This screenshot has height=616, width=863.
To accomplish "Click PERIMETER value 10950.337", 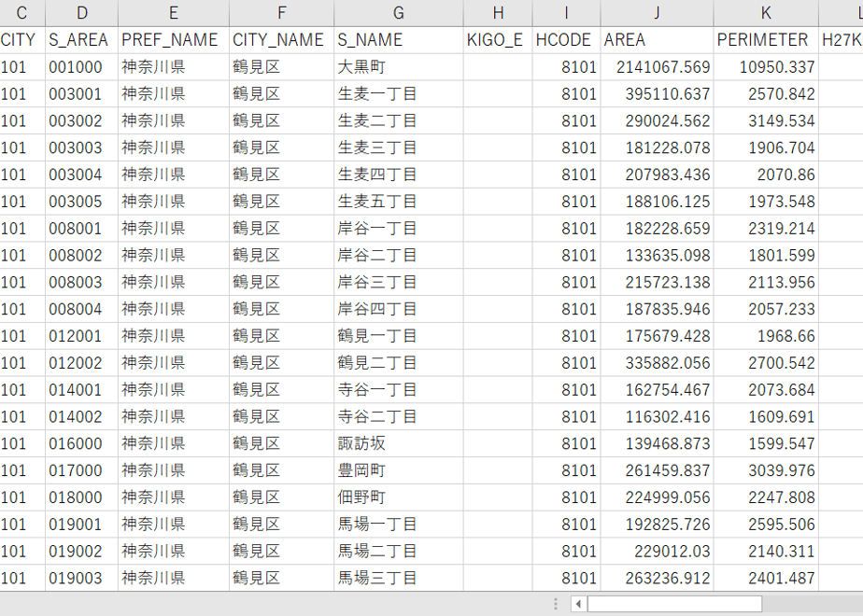I will click(766, 67).
